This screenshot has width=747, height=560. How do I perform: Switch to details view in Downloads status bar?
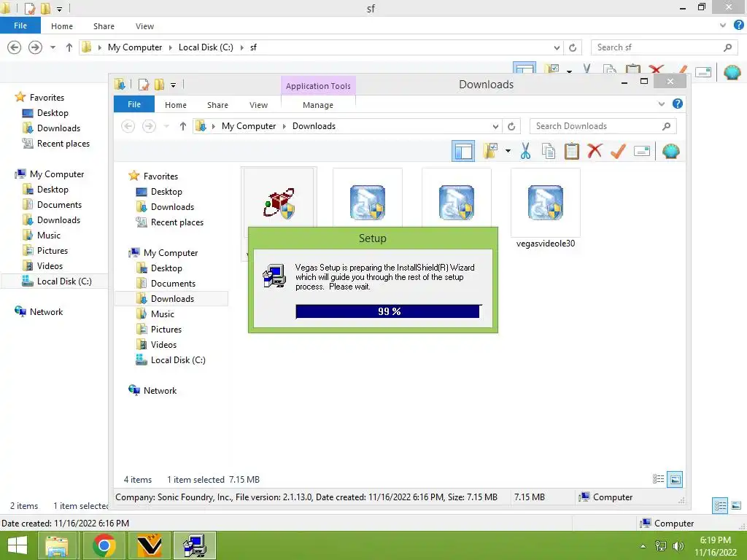[659, 479]
